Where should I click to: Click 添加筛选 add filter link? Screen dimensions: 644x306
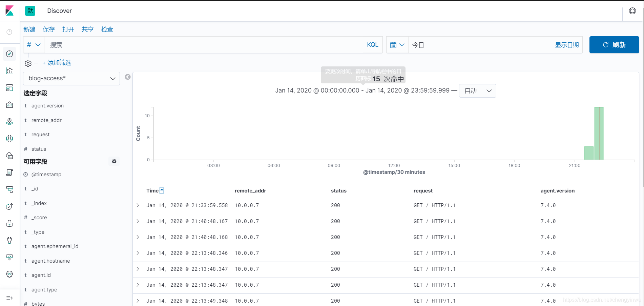point(57,63)
